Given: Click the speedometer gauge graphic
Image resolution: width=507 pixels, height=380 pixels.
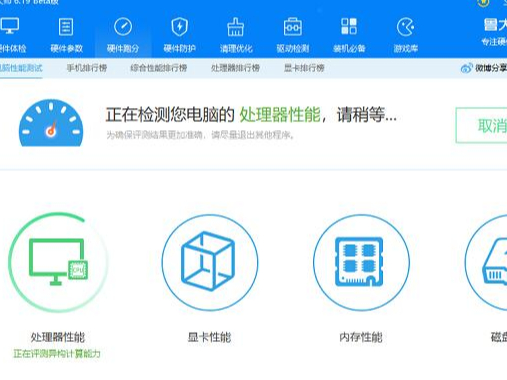Looking at the screenshot, I should point(51,123).
